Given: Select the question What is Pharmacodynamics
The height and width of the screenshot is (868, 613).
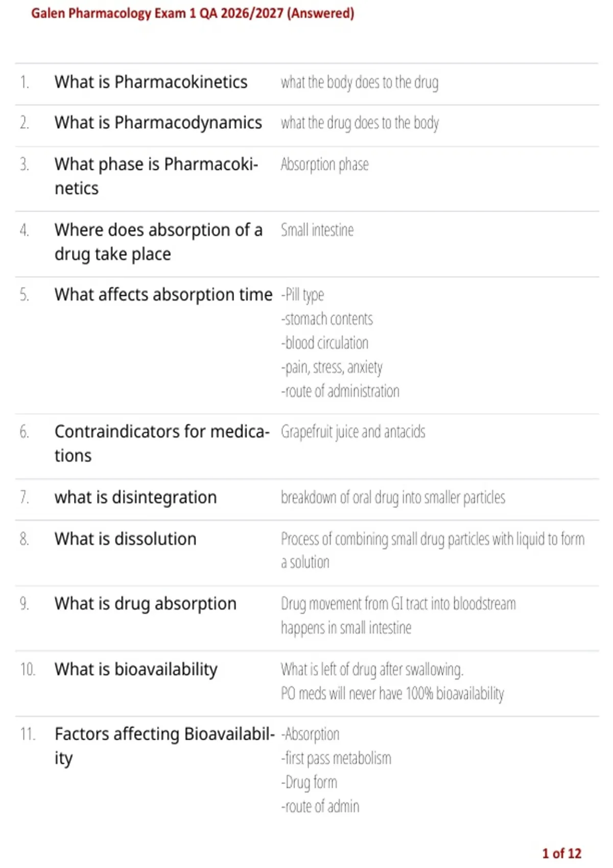Looking at the screenshot, I should click(x=158, y=123).
